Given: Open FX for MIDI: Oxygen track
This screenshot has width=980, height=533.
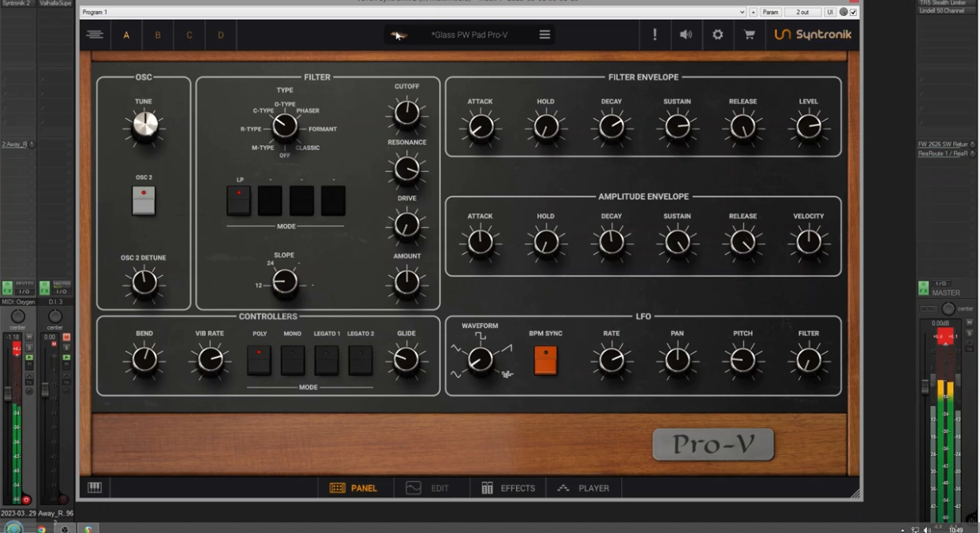Looking at the screenshot, I should coord(7,288).
